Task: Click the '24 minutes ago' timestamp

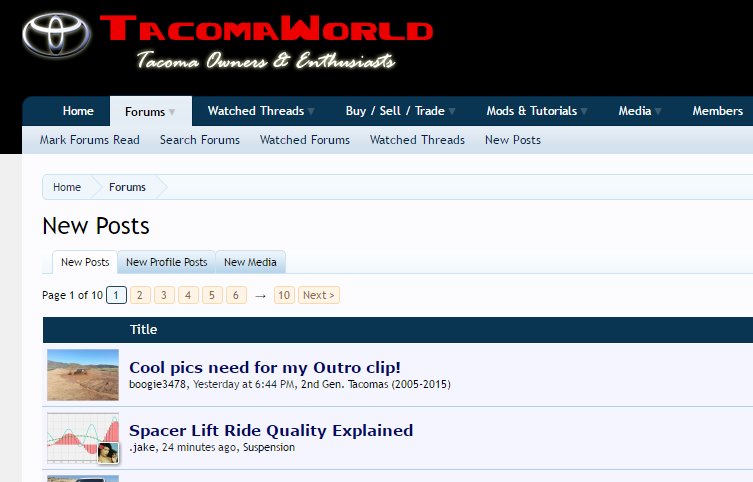Action: point(199,447)
